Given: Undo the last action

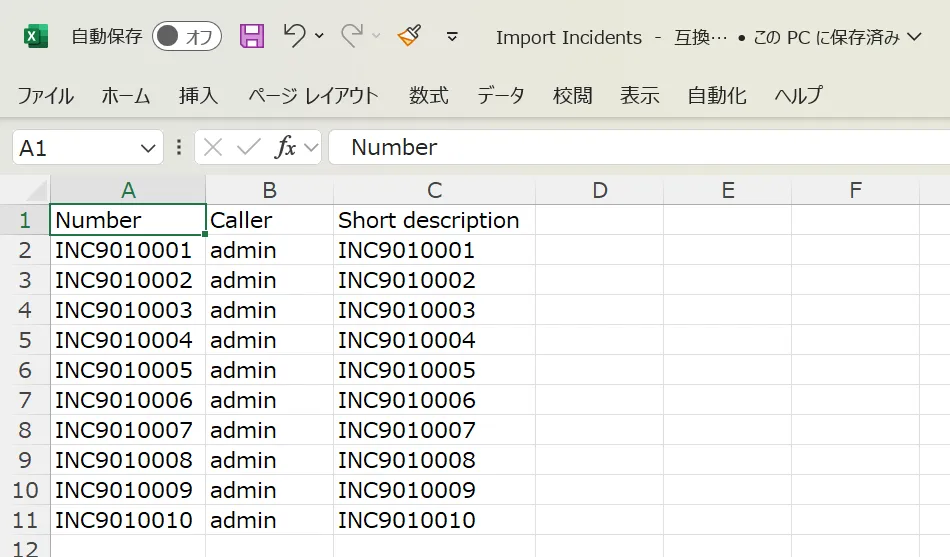Looking at the screenshot, I should pos(294,36).
